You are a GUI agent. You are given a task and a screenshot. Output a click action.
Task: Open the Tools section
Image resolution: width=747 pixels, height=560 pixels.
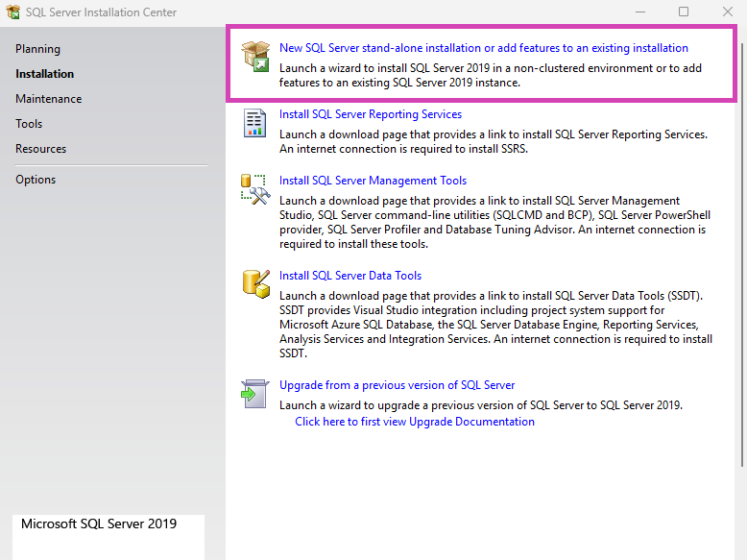tap(29, 124)
